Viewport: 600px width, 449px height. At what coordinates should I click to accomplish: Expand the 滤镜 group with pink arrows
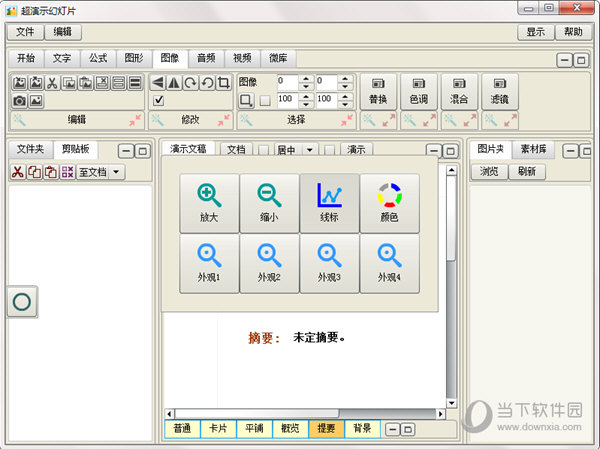pos(510,120)
